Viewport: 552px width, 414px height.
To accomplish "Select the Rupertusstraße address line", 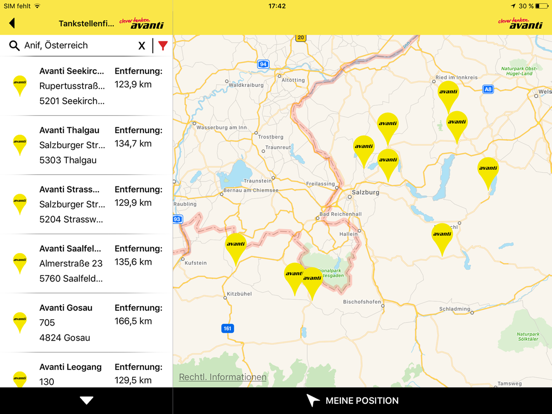I will [72, 86].
